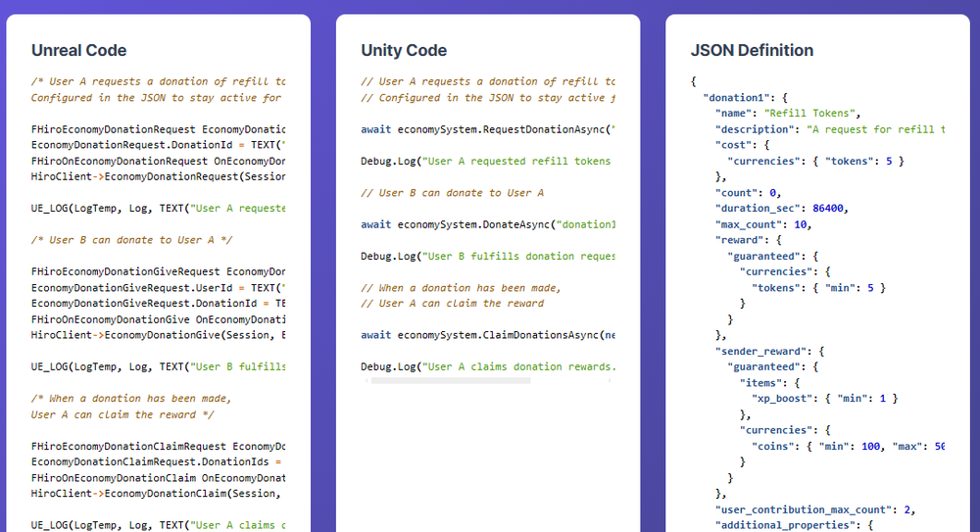Click line "EconomyDonationClaimRequest.DonationIds ="

(156, 462)
